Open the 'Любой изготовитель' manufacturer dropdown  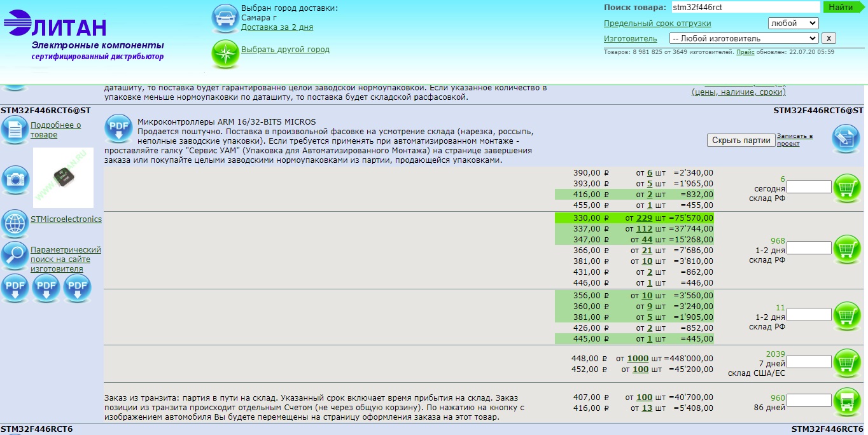743,38
